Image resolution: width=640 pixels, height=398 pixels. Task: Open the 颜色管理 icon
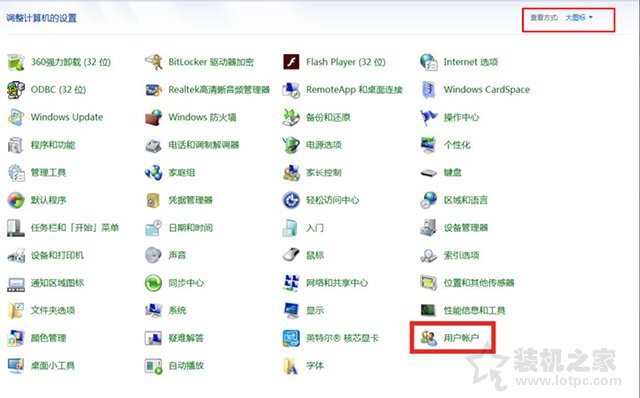tap(16, 338)
